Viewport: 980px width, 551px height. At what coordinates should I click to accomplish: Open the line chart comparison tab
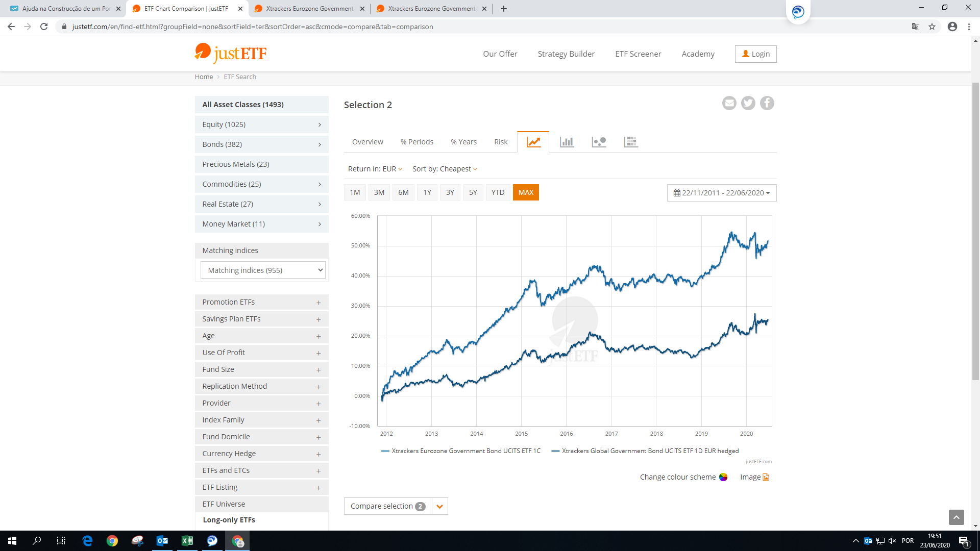coord(533,142)
